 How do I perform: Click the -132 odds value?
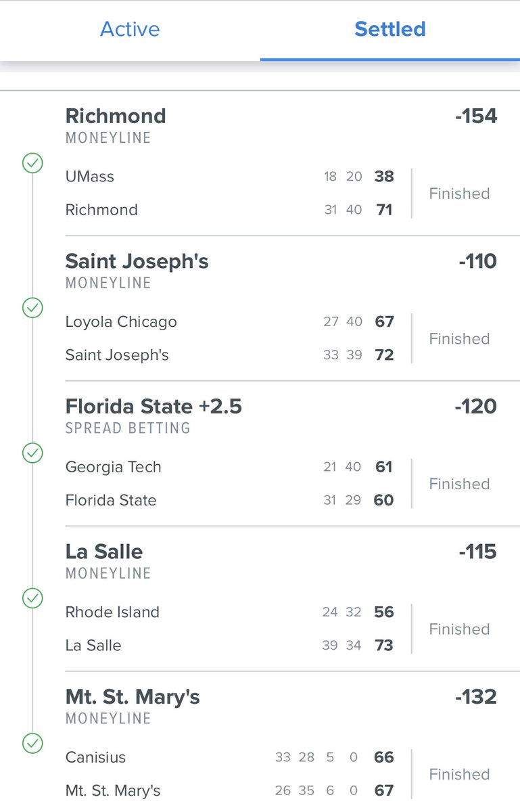coord(476,696)
